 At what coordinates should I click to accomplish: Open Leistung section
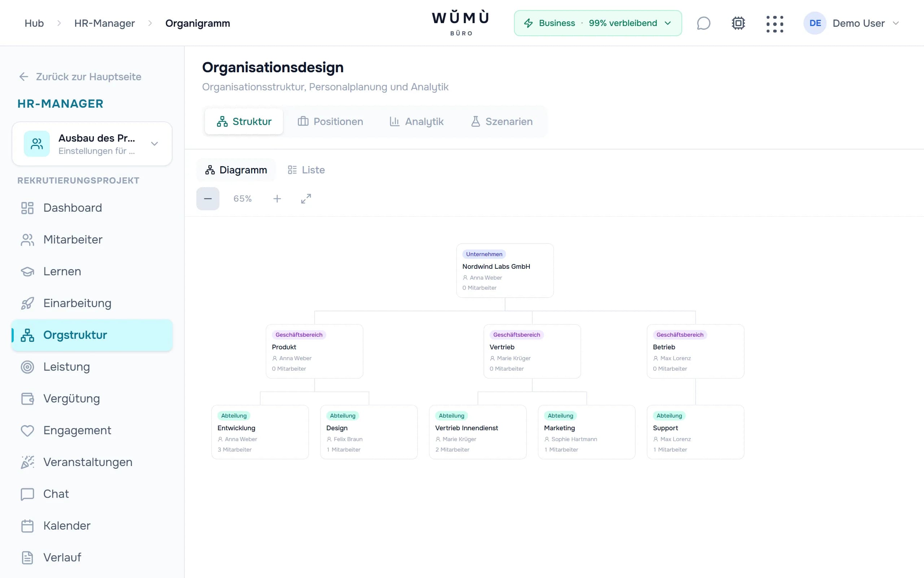92,367
